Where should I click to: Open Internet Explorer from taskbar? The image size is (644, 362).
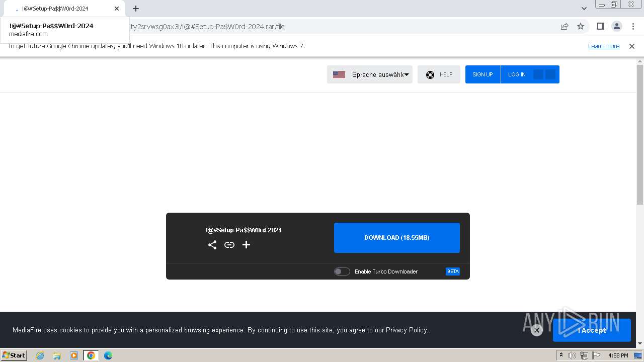(40, 355)
